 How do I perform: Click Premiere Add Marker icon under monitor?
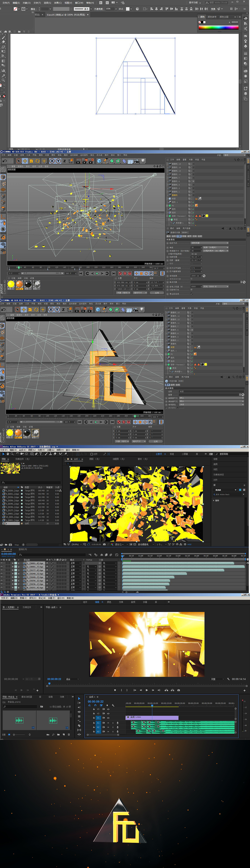click(115, 690)
